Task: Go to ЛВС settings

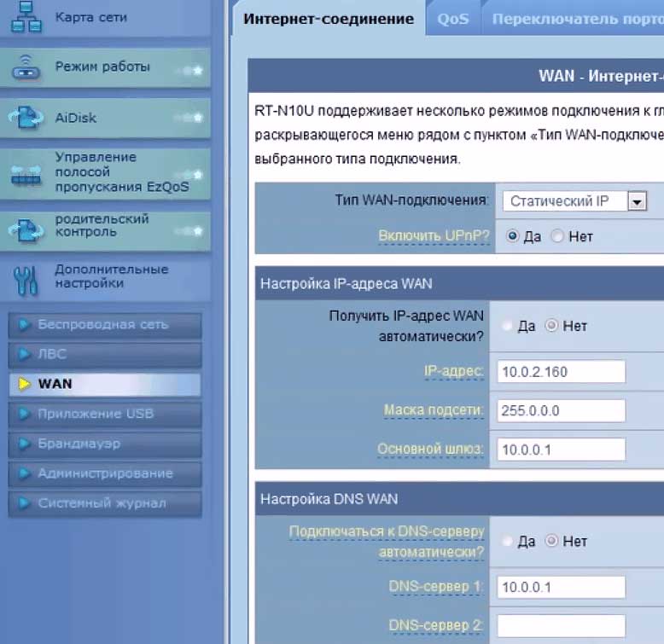Action: click(x=105, y=355)
